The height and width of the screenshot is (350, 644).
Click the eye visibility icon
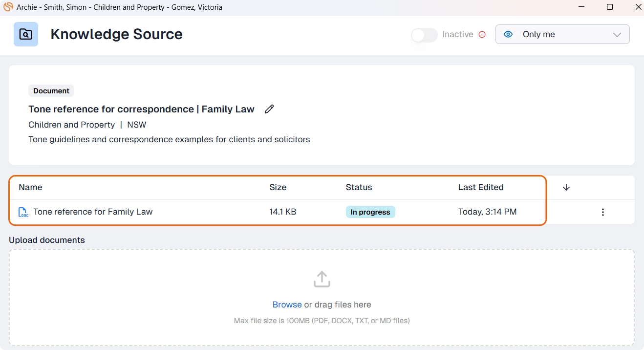coord(508,34)
